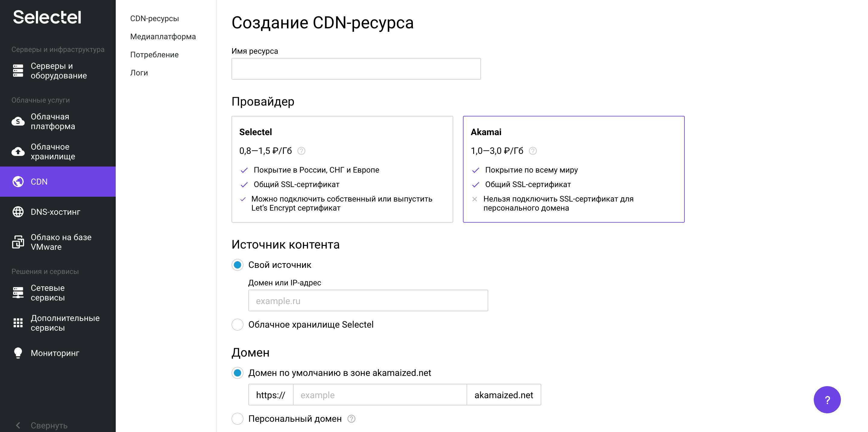Open the Cloud platform icon
This screenshot has width=868, height=432.
(x=18, y=121)
